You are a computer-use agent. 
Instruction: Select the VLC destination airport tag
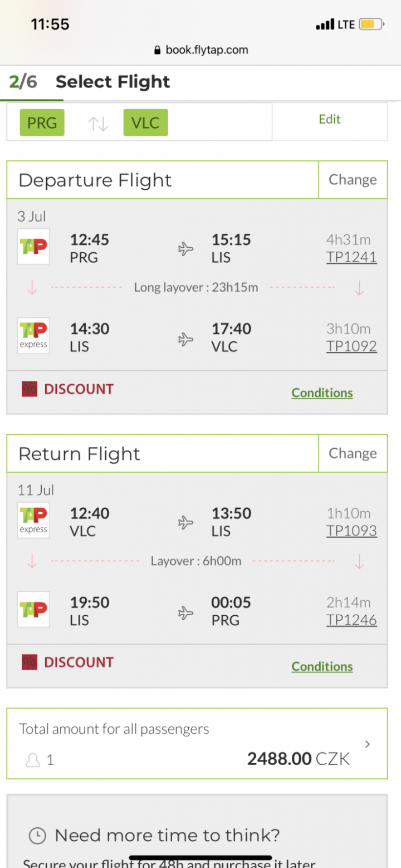pyautogui.click(x=145, y=122)
